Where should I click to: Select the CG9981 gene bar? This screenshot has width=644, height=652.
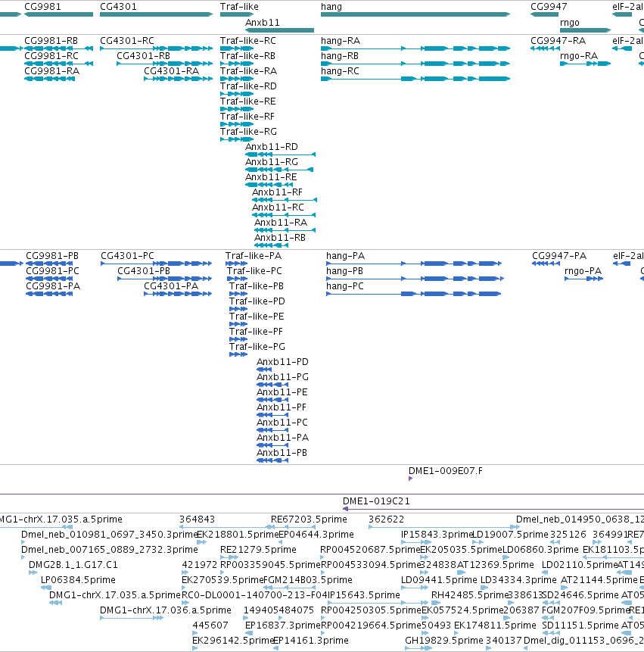click(x=58, y=14)
